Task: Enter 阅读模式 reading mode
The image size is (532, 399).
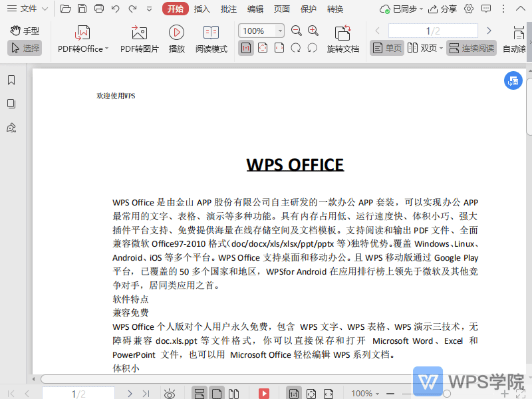Action: [211, 39]
